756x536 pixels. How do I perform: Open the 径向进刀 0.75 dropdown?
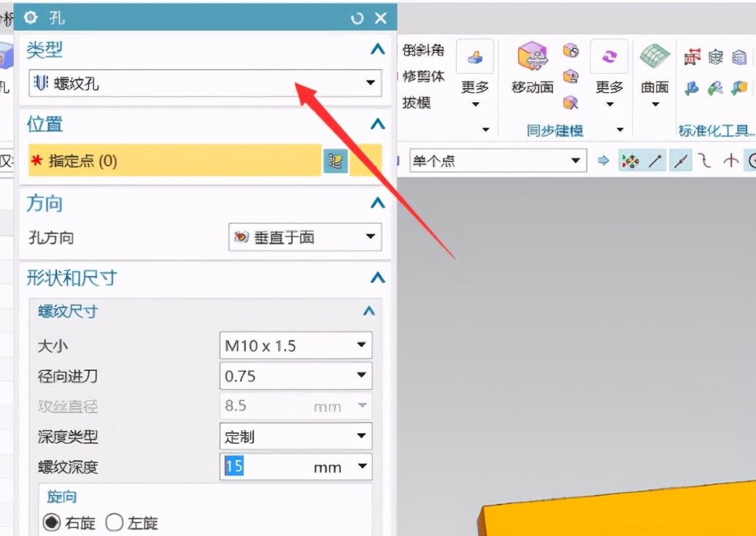click(x=296, y=375)
